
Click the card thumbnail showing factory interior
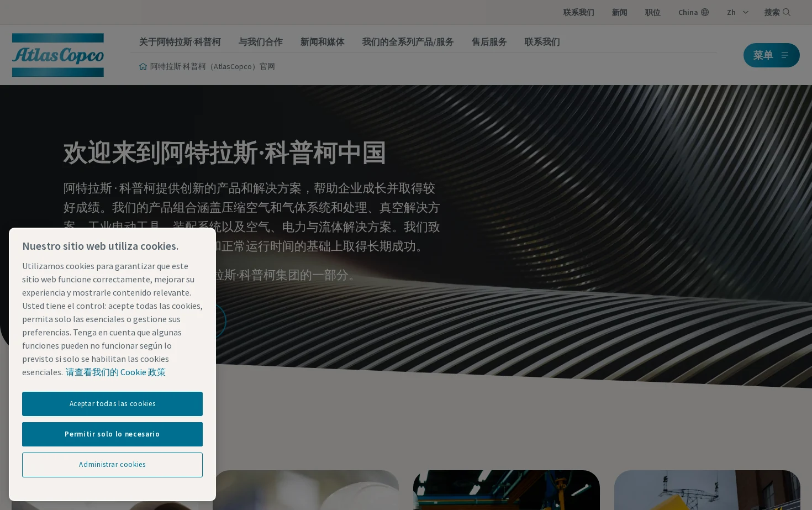(x=507, y=490)
